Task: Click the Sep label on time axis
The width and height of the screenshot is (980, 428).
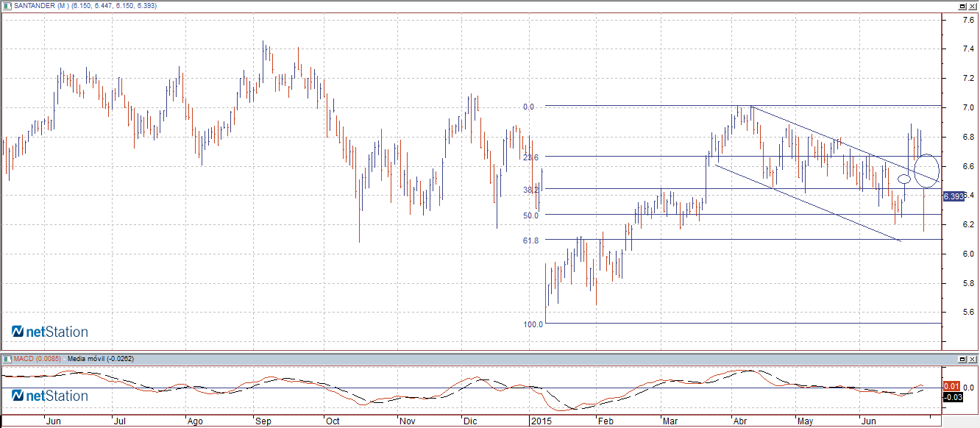Action: (264, 422)
